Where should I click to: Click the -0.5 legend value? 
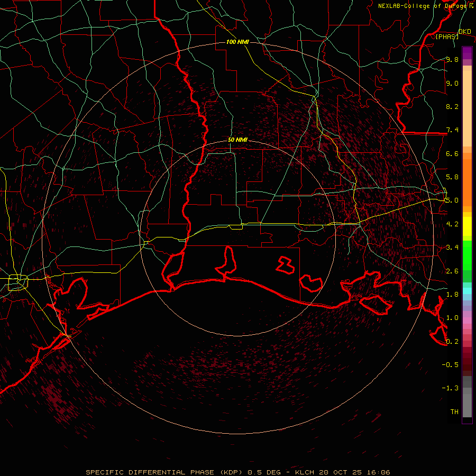[x=450, y=364]
